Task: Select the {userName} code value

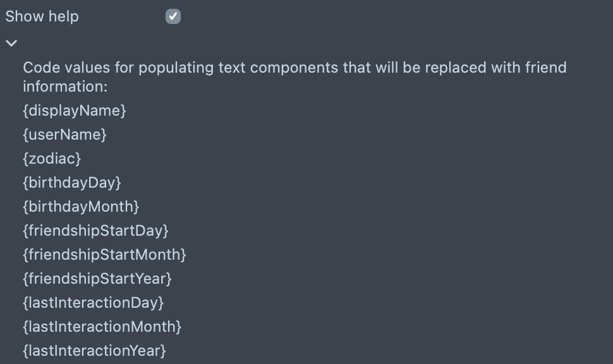Action: 64,135
